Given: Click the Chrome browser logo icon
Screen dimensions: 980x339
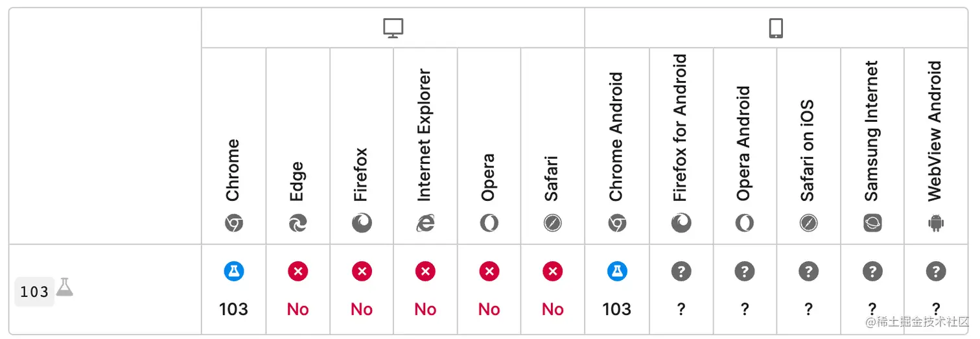Looking at the screenshot, I should 233,224.
